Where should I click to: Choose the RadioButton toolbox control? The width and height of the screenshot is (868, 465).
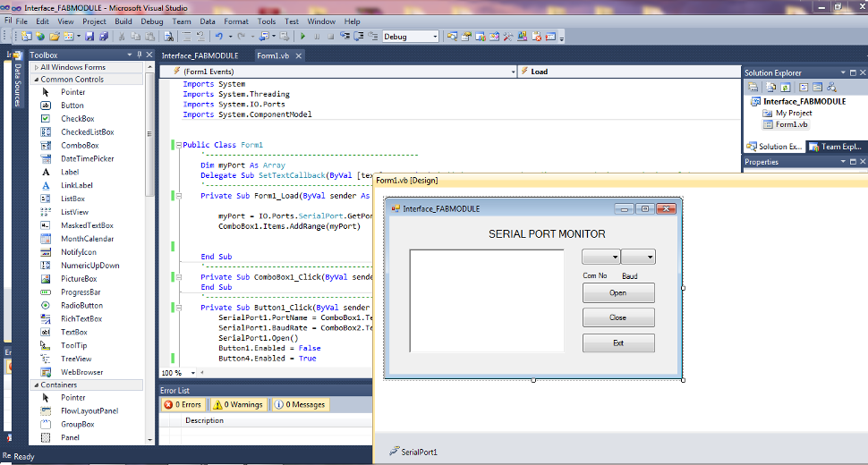tap(82, 305)
